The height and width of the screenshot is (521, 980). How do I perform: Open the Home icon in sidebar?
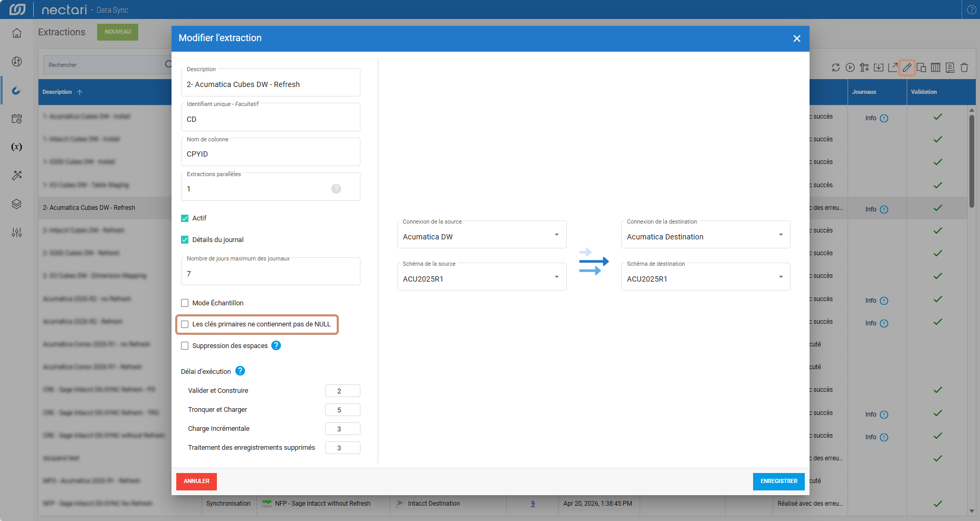pos(17,33)
